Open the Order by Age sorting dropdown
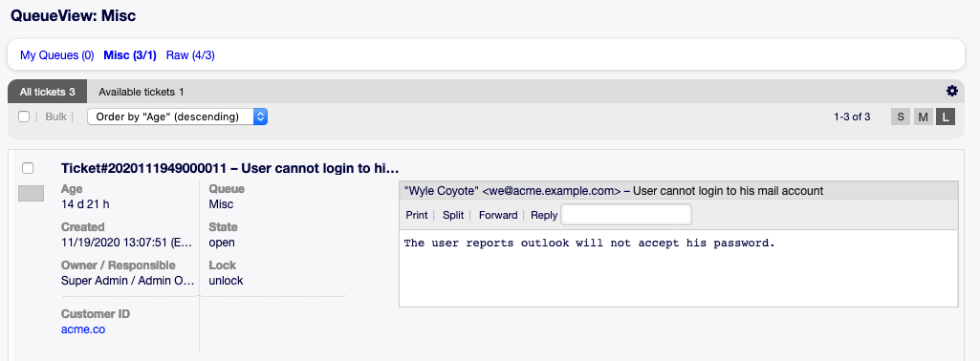980x361 pixels. coord(178,117)
